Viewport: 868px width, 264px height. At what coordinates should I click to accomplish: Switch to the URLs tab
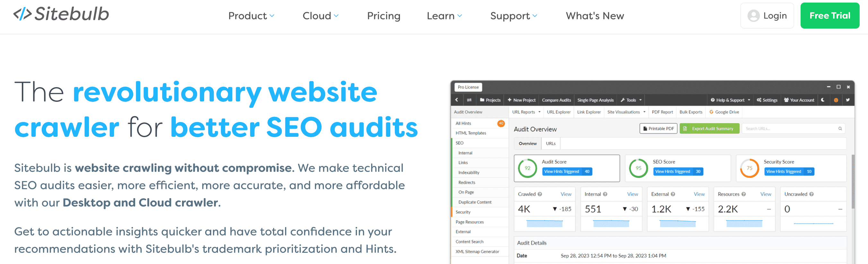coord(551,144)
